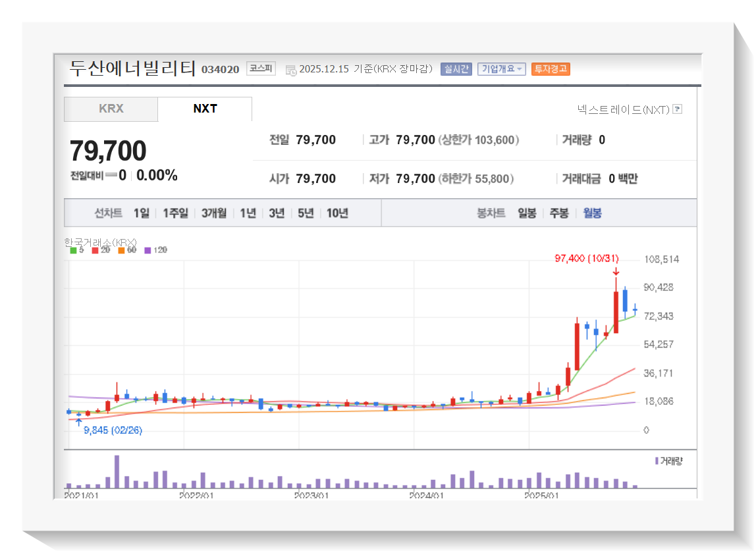Show the 1년 line chart

click(x=248, y=213)
